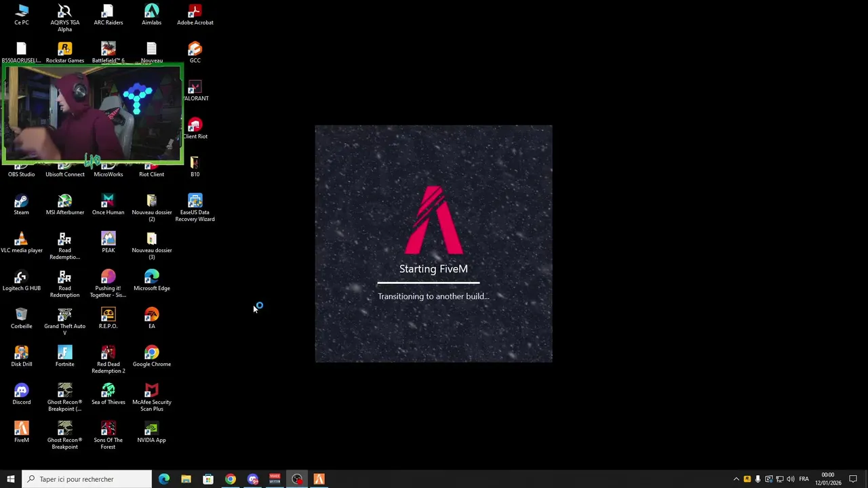Open Microsoft Edge from the taskbar
This screenshot has width=868, height=488.
pos(164,479)
